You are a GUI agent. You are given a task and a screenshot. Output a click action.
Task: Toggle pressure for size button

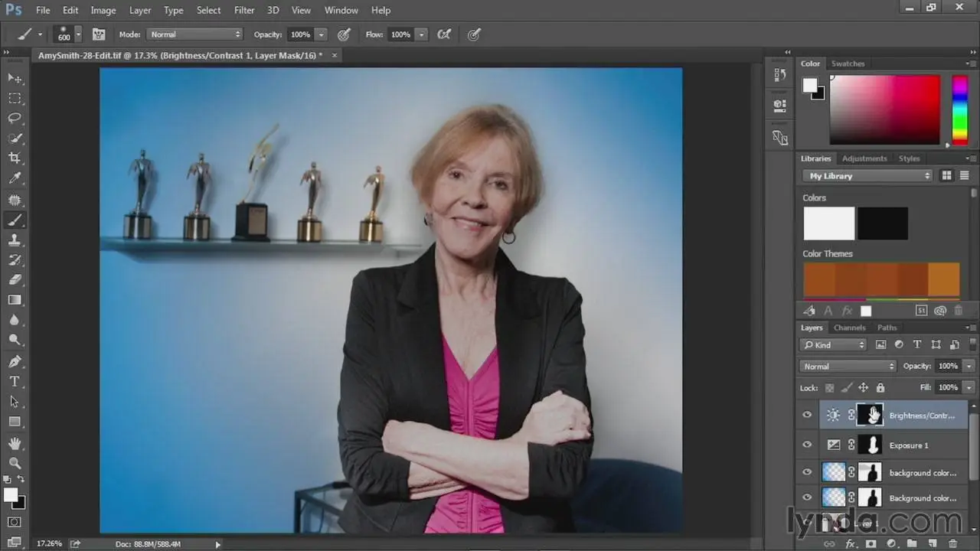(475, 34)
